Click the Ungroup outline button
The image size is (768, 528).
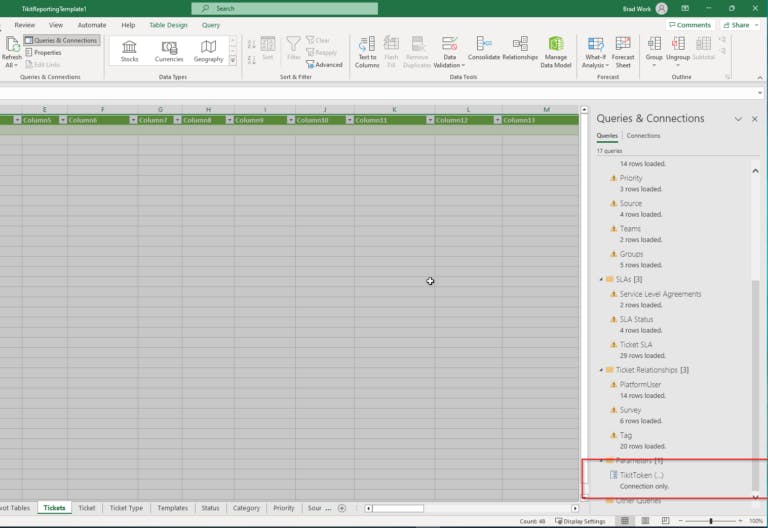pyautogui.click(x=678, y=51)
